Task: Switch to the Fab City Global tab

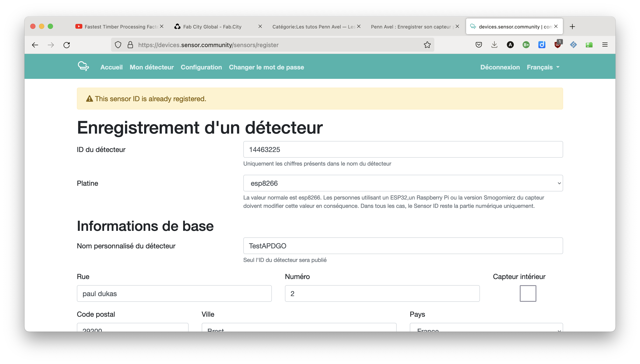Action: (212, 27)
